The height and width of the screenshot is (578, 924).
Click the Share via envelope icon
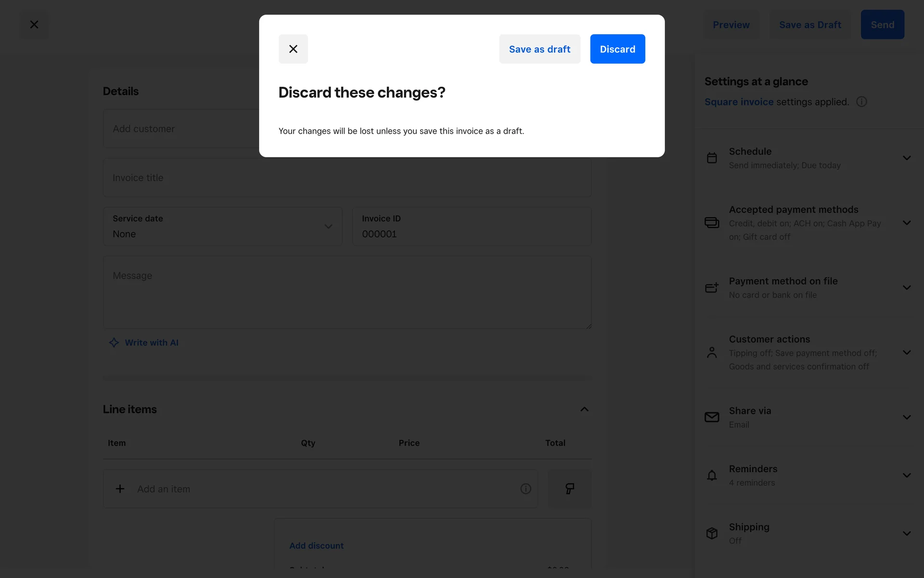coord(712,417)
